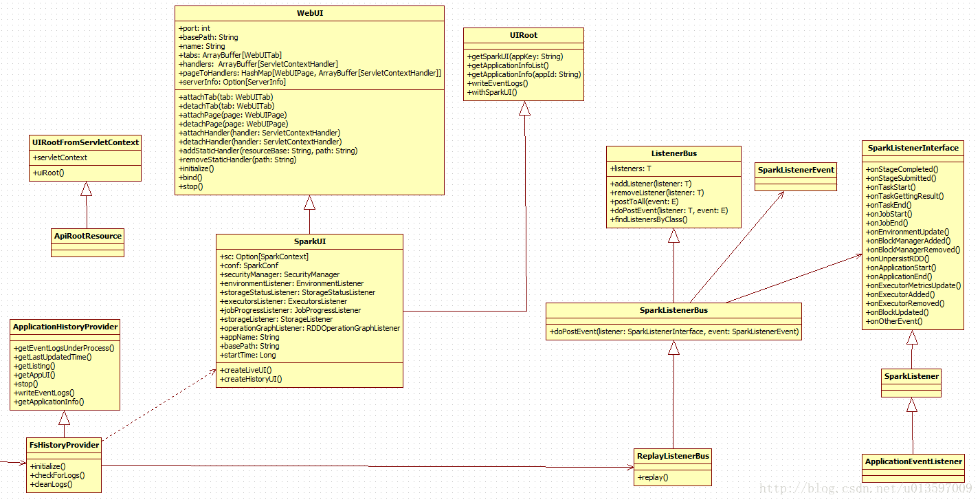Click the SparkListenerEvent class box

coord(796,177)
